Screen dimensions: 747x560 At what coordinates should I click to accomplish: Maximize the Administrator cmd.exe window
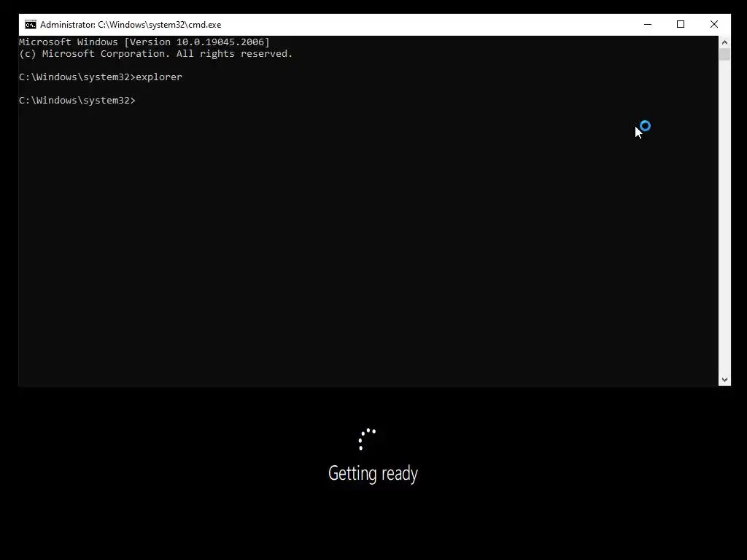point(681,24)
